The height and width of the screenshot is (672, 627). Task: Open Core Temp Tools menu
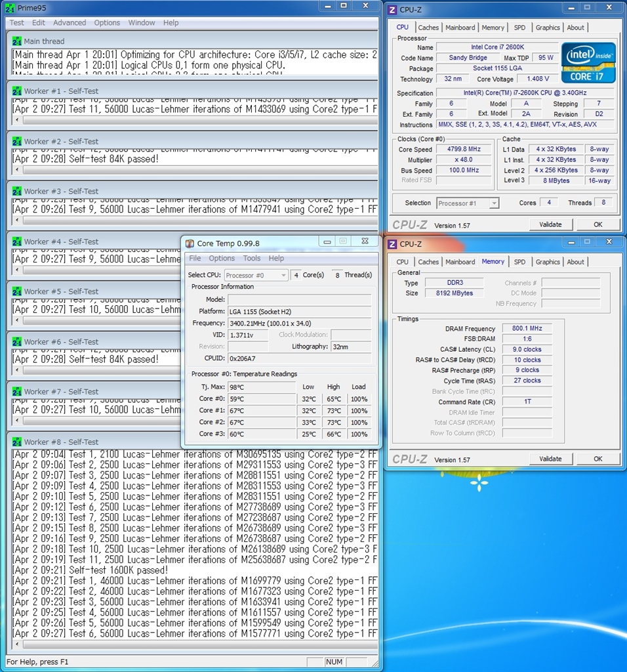point(252,259)
